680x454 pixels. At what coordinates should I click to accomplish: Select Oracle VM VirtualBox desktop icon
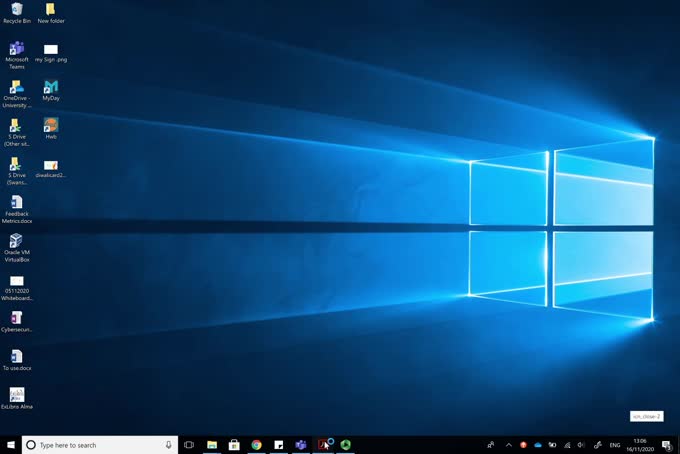(x=16, y=242)
